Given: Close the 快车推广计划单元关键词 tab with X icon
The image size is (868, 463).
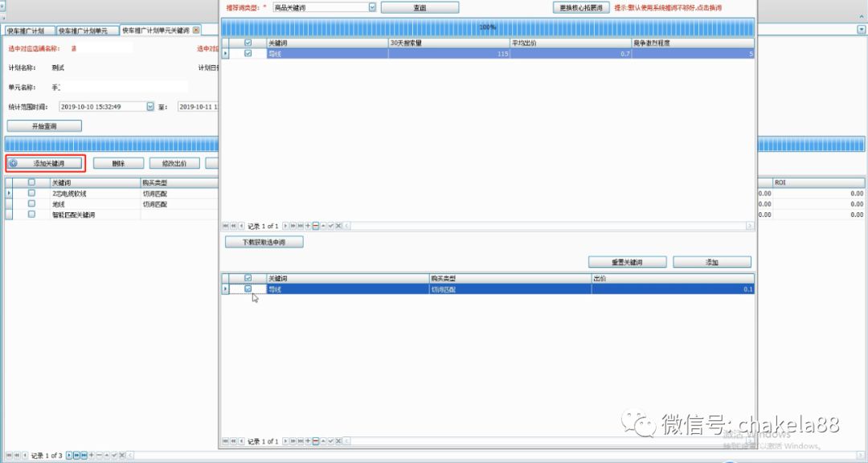Looking at the screenshot, I should [196, 30].
